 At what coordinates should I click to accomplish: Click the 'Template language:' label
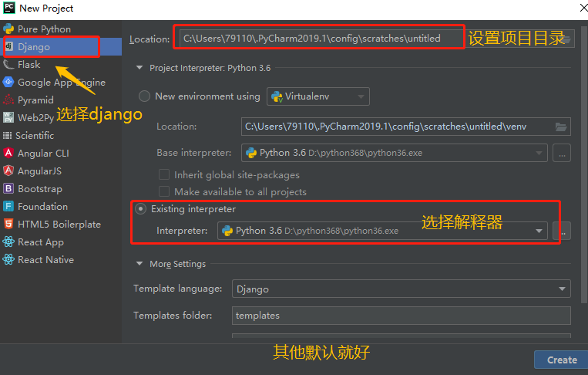point(178,289)
